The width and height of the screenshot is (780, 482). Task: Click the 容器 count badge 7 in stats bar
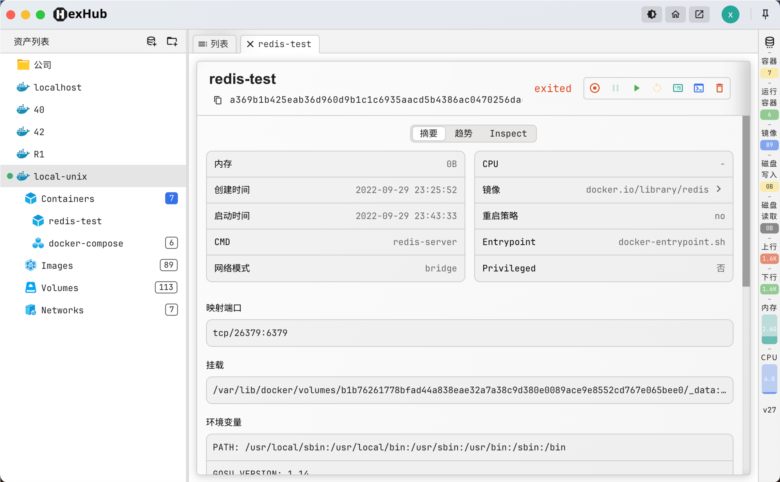tap(769, 73)
